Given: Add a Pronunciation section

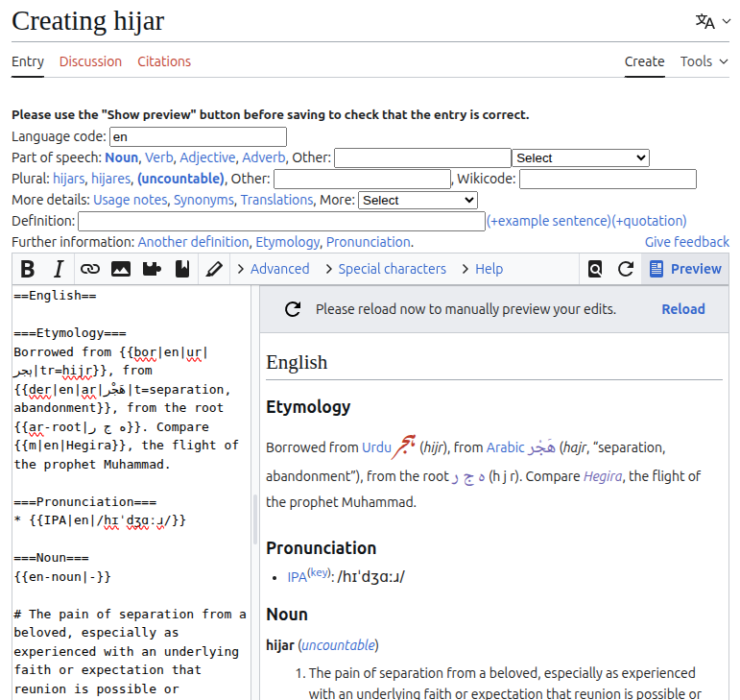Looking at the screenshot, I should 369,242.
